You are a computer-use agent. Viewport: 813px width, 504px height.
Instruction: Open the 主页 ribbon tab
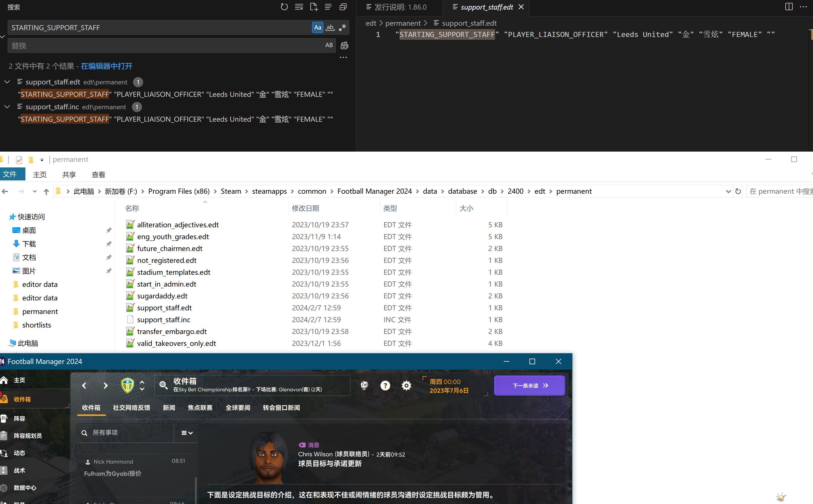click(x=40, y=174)
